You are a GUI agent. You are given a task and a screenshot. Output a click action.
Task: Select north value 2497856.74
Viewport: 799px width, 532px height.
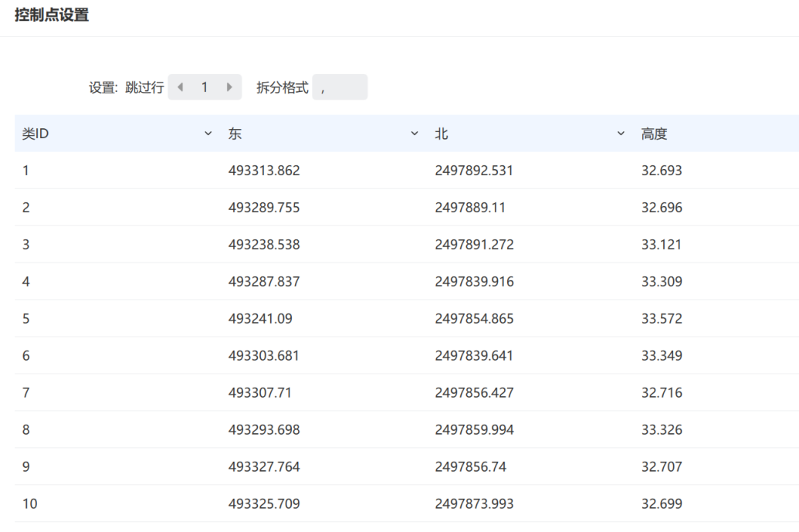tap(470, 467)
